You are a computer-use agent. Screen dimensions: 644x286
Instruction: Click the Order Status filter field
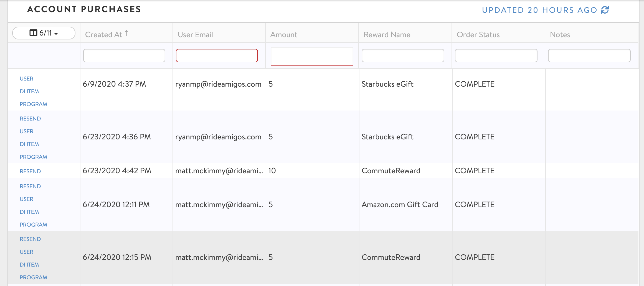click(x=496, y=56)
